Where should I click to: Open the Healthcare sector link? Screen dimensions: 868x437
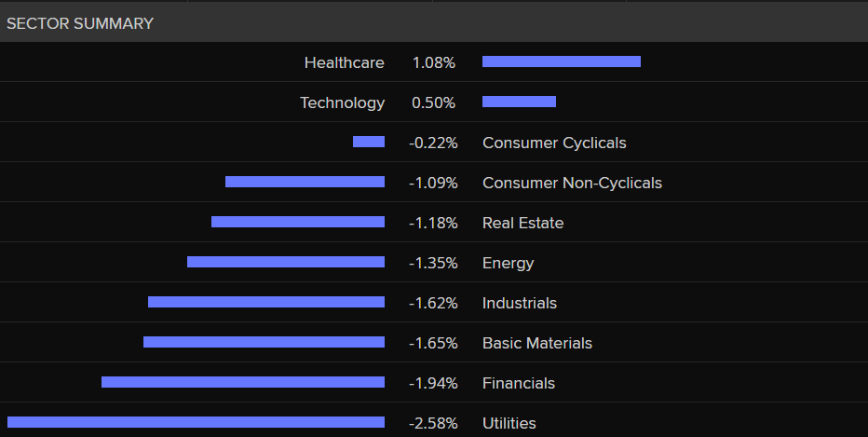click(x=344, y=62)
